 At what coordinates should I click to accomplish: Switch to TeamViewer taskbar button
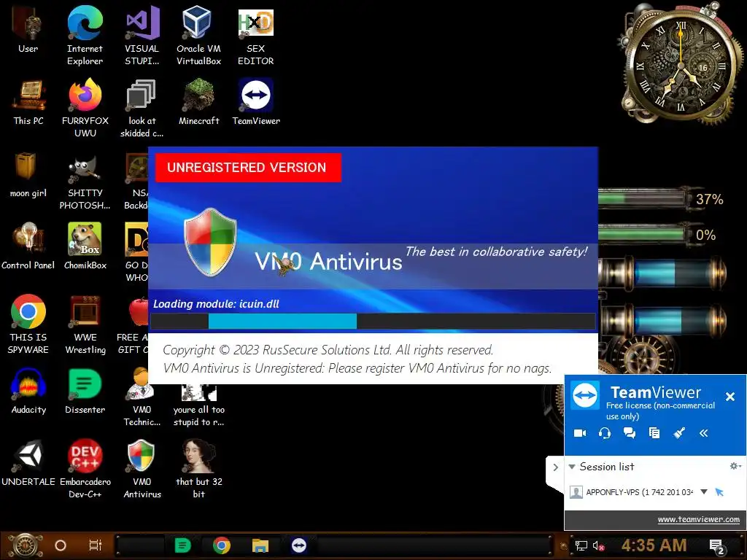tap(298, 545)
